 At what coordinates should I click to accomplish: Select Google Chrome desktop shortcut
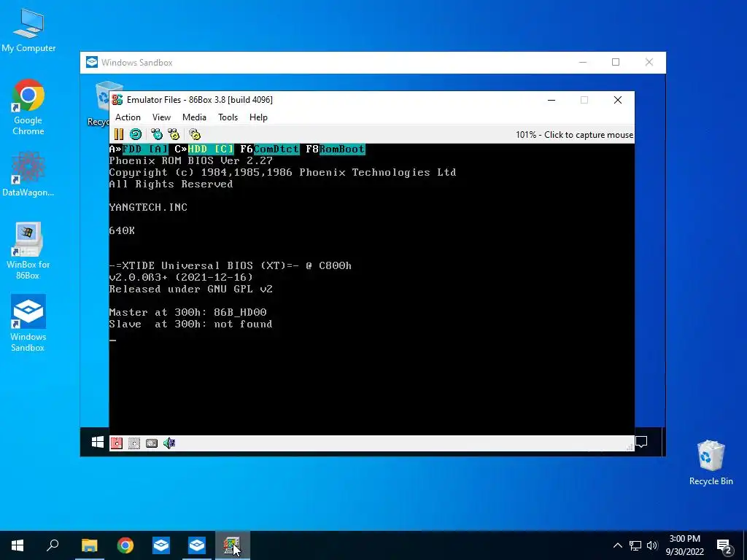tap(28, 107)
